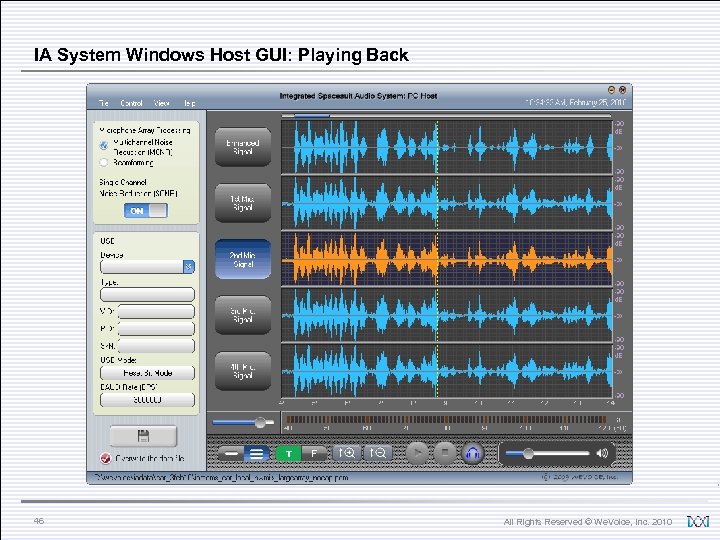Click the 3rd Mic Signal waveform track

click(447, 315)
